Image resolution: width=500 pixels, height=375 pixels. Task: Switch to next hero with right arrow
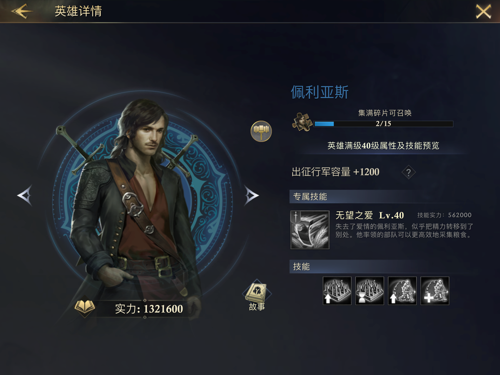click(x=251, y=195)
